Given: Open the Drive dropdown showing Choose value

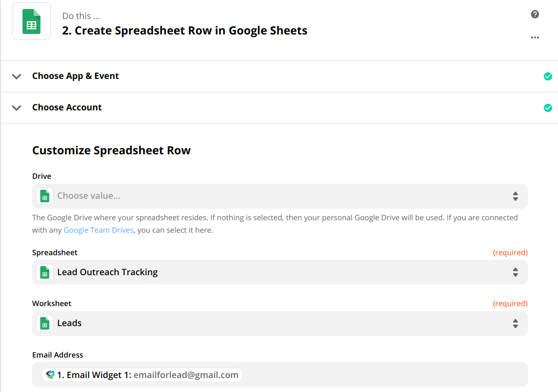Looking at the screenshot, I should click(279, 196).
